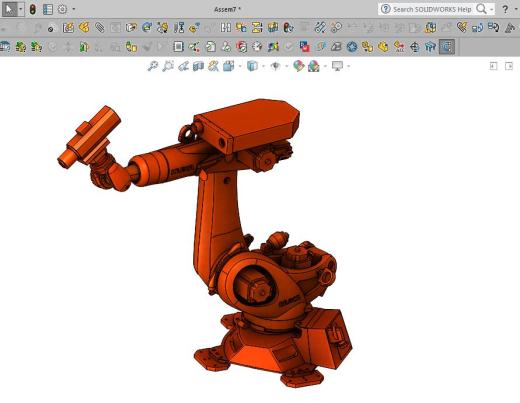Select the Zoom to Area icon
The width and height of the screenshot is (520, 403).
point(168,66)
